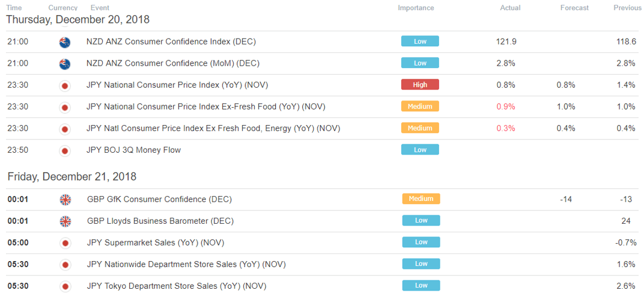Click the Currency column header
Image resolution: width=644 pixels, height=293 pixels.
coord(63,8)
